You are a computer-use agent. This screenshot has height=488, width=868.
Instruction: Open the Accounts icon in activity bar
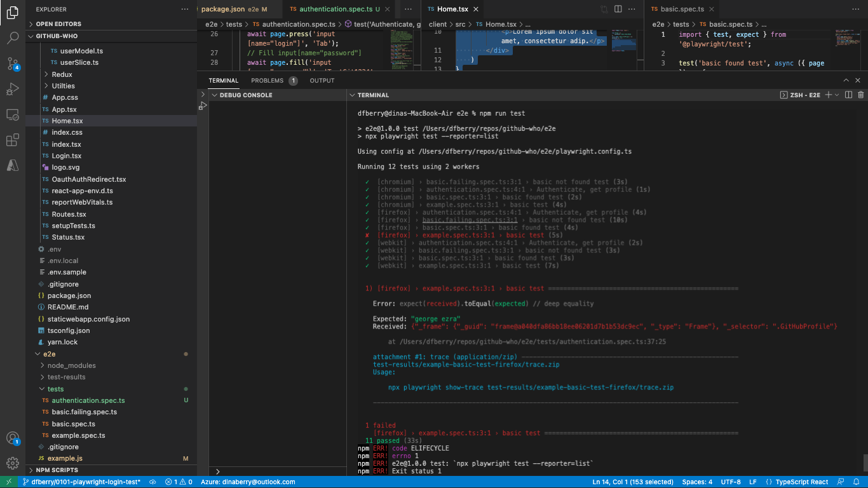[13, 438]
